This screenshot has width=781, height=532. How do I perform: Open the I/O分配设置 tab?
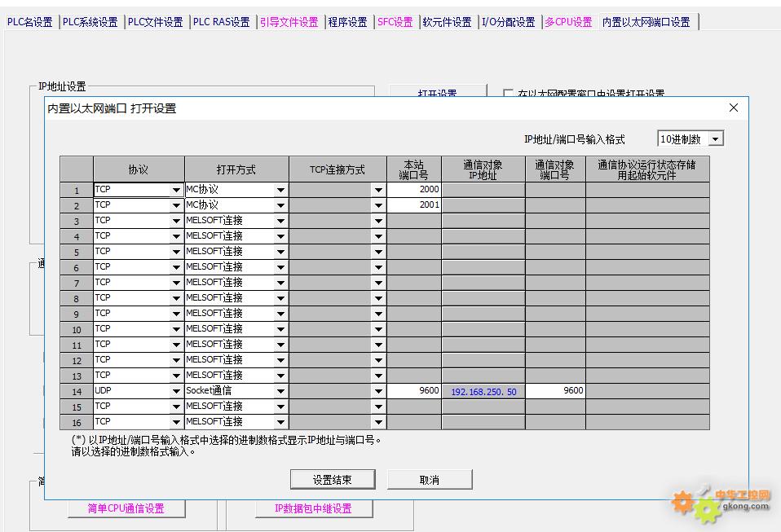point(509,22)
